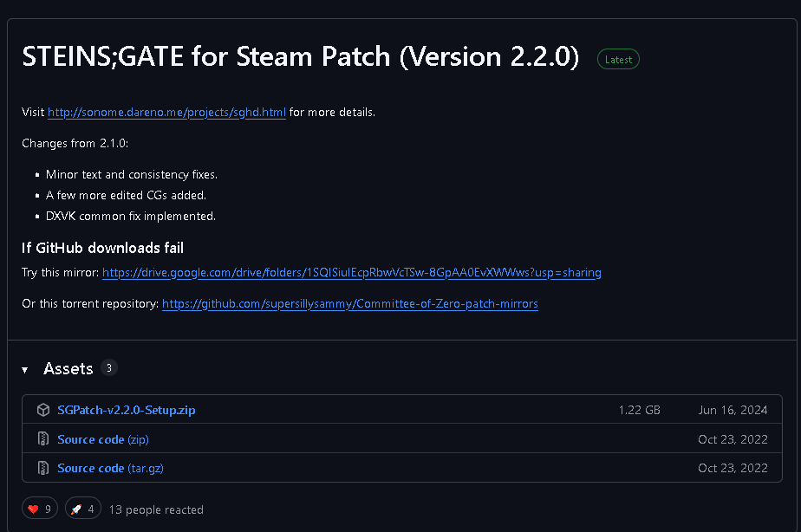The height and width of the screenshot is (532, 801).
Task: Click the heart reaction emoji
Action: tap(34, 509)
